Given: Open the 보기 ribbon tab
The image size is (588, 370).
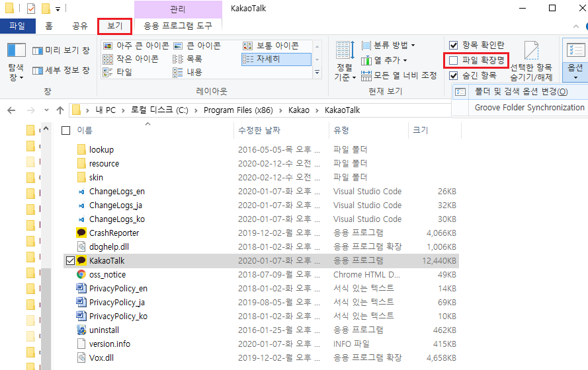Looking at the screenshot, I should point(114,26).
